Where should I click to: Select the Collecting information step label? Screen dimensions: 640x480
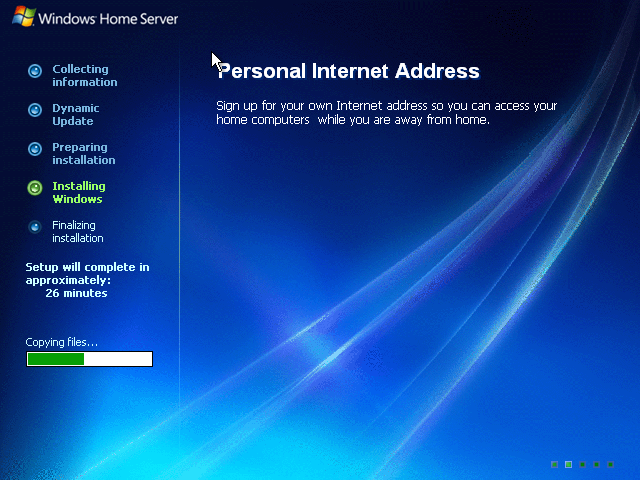84,76
